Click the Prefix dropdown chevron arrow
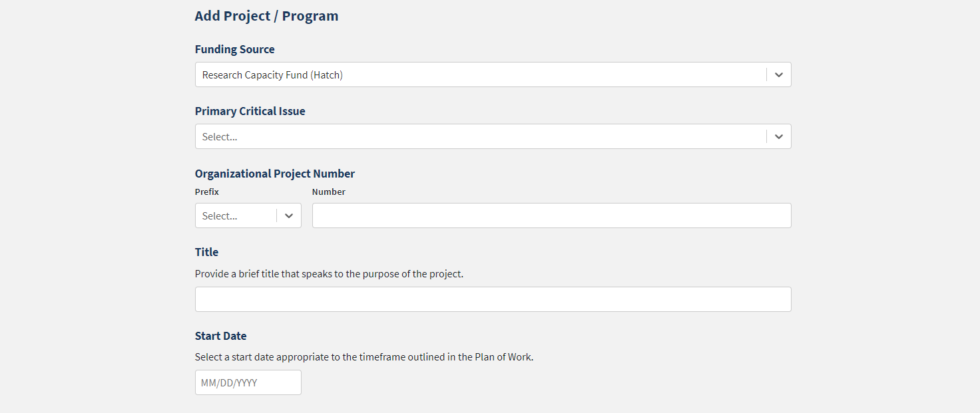980x413 pixels. tap(289, 216)
